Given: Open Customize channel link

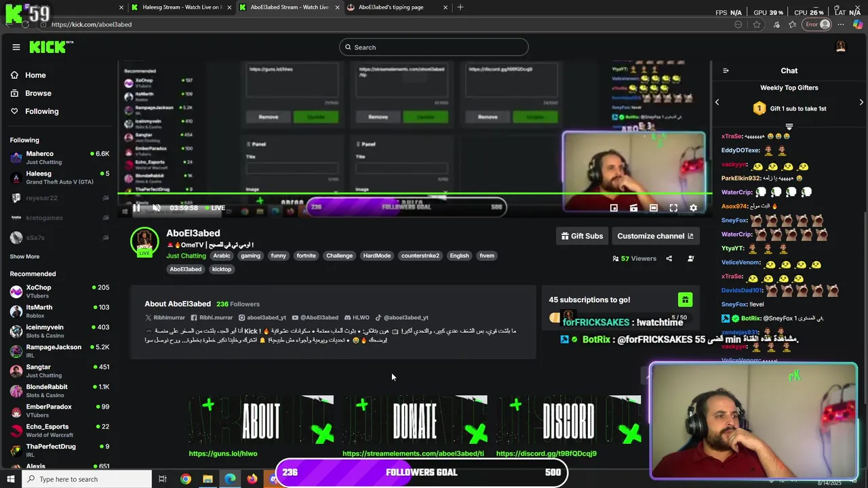Looking at the screenshot, I should pos(655,236).
